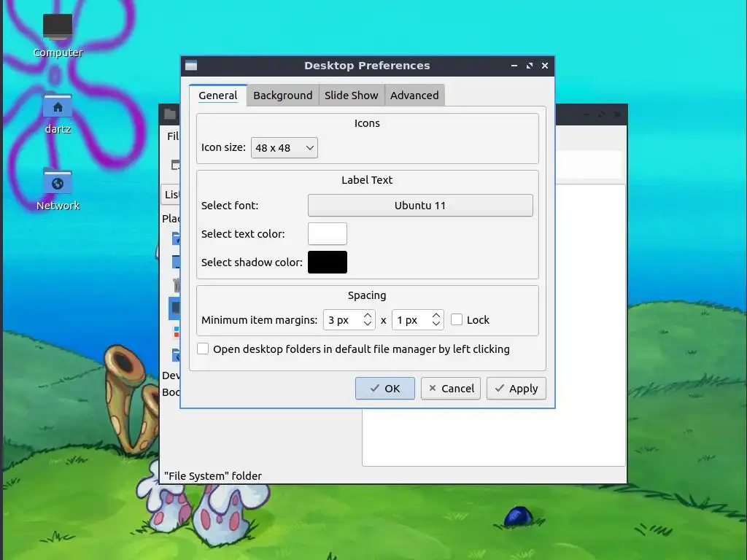747x560 pixels.
Task: Click the "File System" folder status text
Action: (213, 475)
